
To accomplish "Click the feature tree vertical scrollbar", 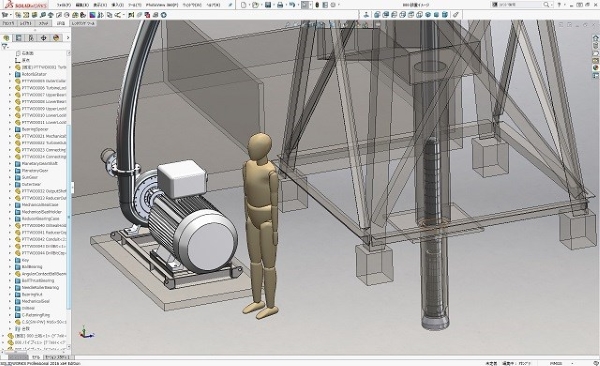I will [x=69, y=217].
